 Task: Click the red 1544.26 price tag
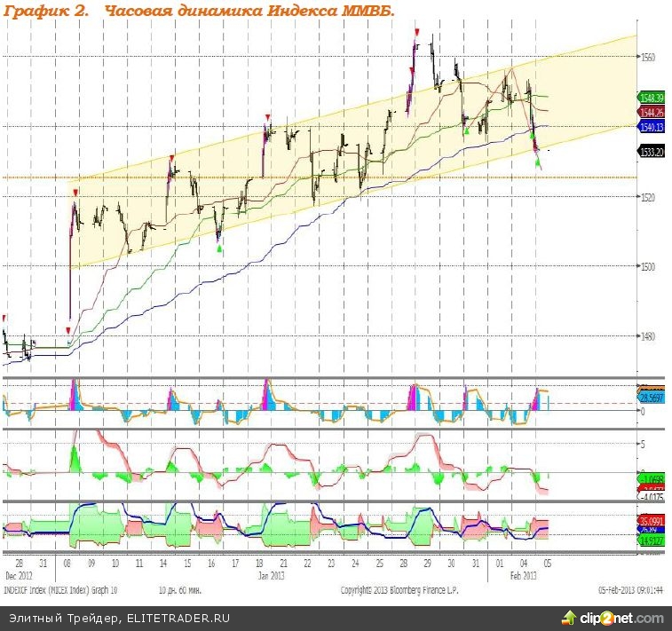pos(650,112)
